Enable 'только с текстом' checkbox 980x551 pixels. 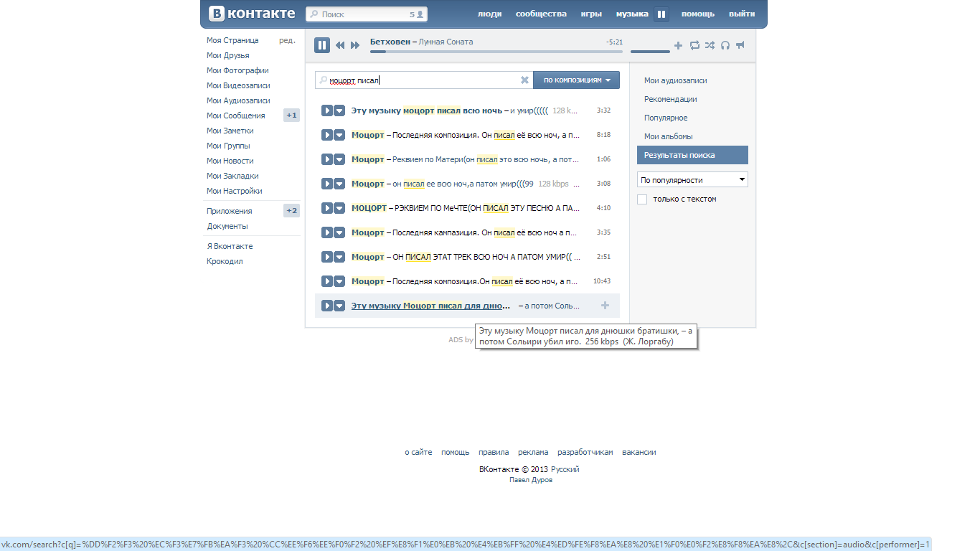pyautogui.click(x=642, y=199)
